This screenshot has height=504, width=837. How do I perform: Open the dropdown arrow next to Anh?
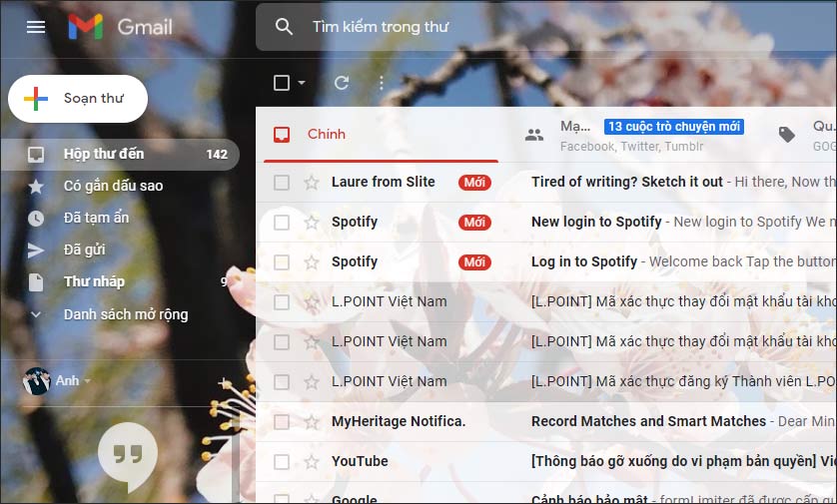point(88,381)
